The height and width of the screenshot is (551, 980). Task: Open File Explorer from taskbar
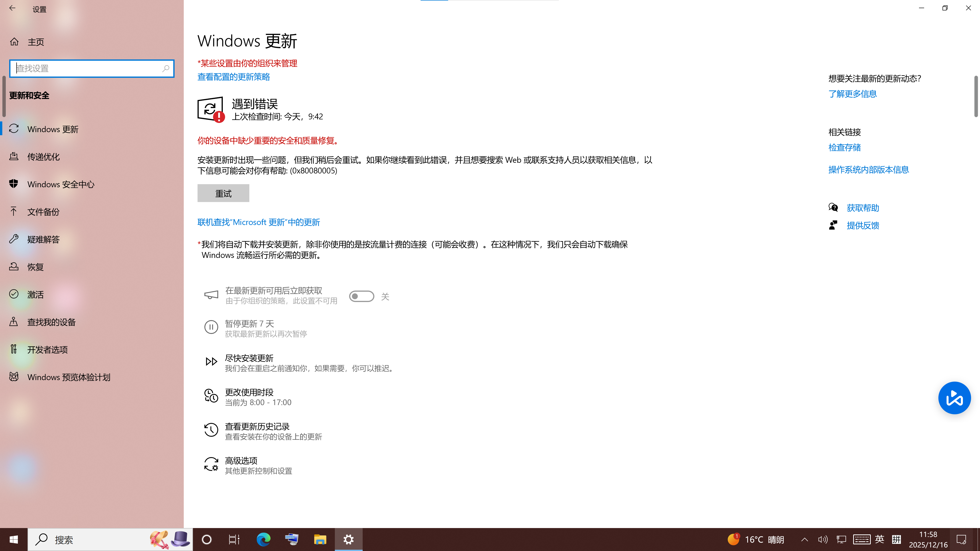tap(320, 539)
